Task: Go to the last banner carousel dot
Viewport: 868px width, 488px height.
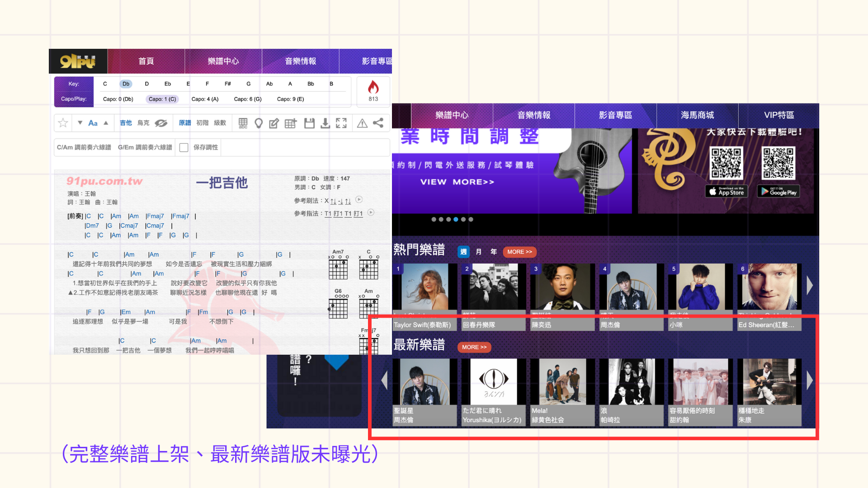Action: [471, 219]
